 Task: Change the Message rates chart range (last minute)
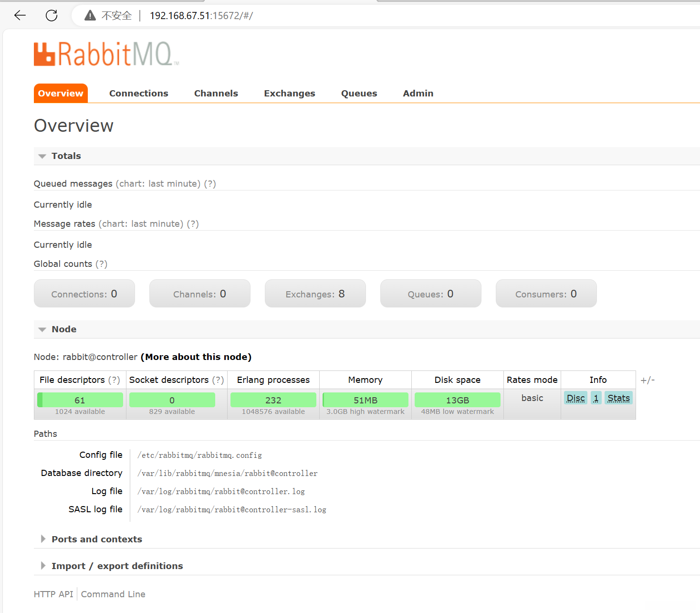coord(141,224)
